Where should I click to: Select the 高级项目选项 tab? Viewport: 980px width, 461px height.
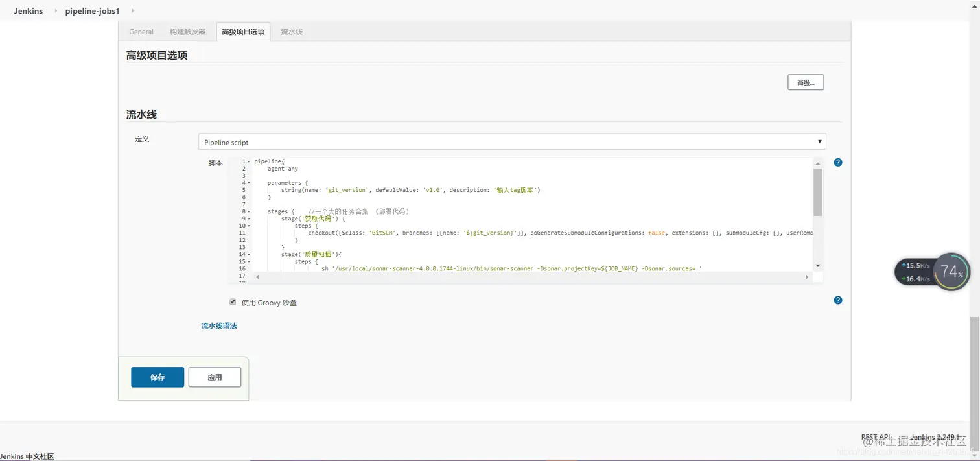coord(243,32)
